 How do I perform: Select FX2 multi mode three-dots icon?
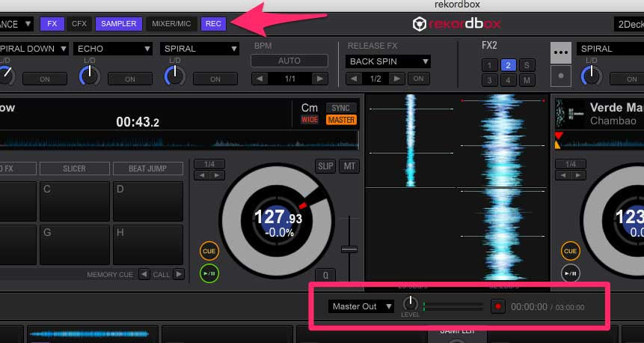[x=561, y=52]
